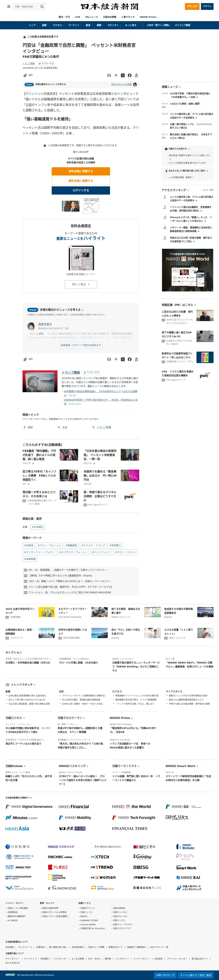
Task: Toggle フォローする beside トランプ関税 heading
Action: click(x=91, y=372)
